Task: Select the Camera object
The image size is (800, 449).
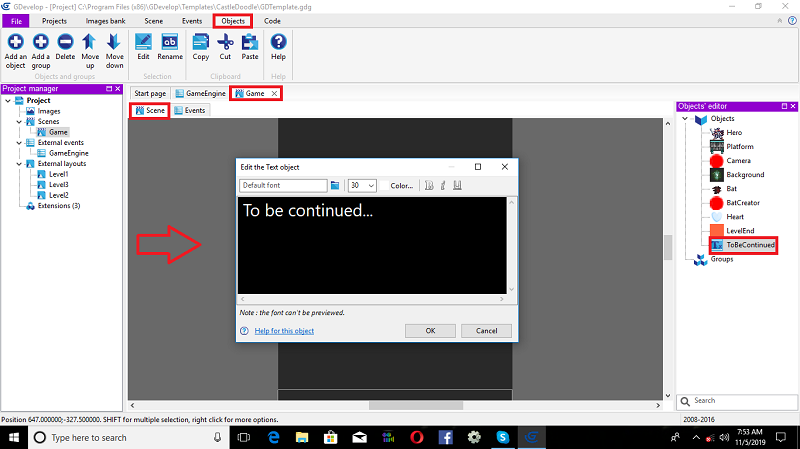Action: (738, 161)
